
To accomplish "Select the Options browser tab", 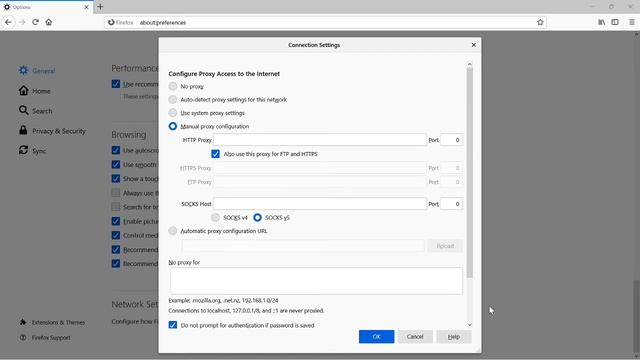I will [46, 7].
